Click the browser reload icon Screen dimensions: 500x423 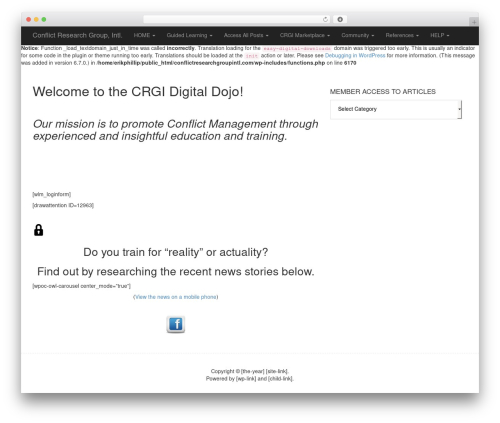pos(325,20)
